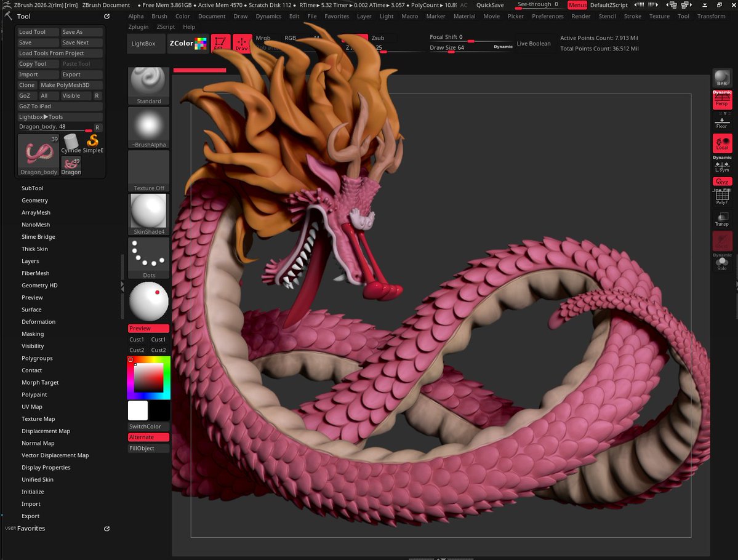Expand the NanoMesh subpalette
Image resolution: width=738 pixels, height=560 pixels.
36,225
